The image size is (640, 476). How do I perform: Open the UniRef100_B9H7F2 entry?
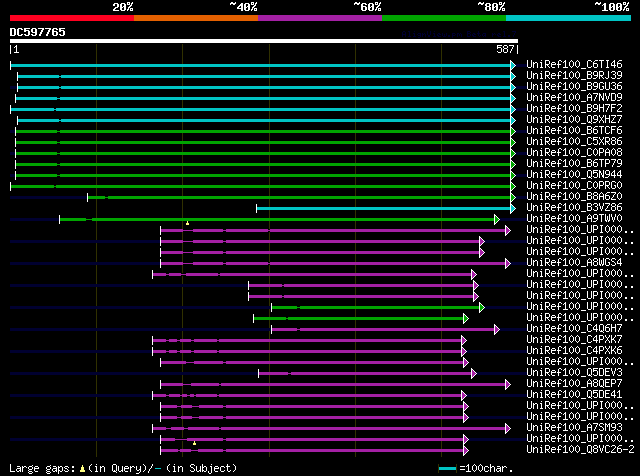[574, 109]
